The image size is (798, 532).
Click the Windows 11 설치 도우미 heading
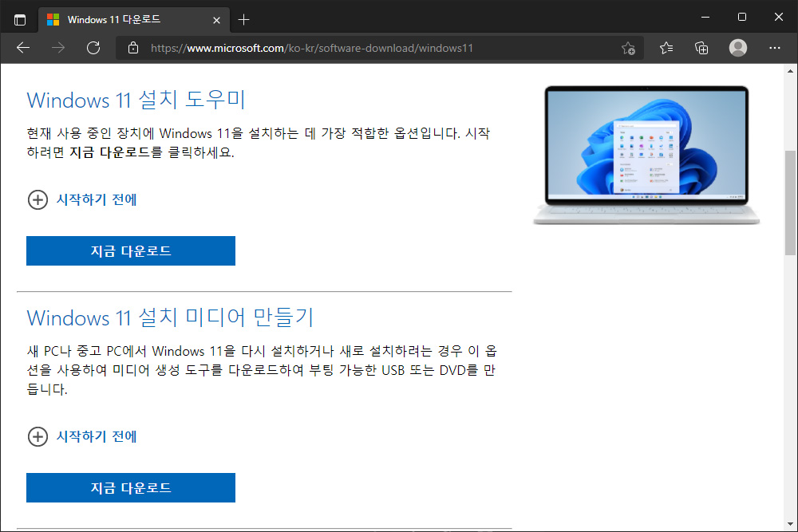136,100
